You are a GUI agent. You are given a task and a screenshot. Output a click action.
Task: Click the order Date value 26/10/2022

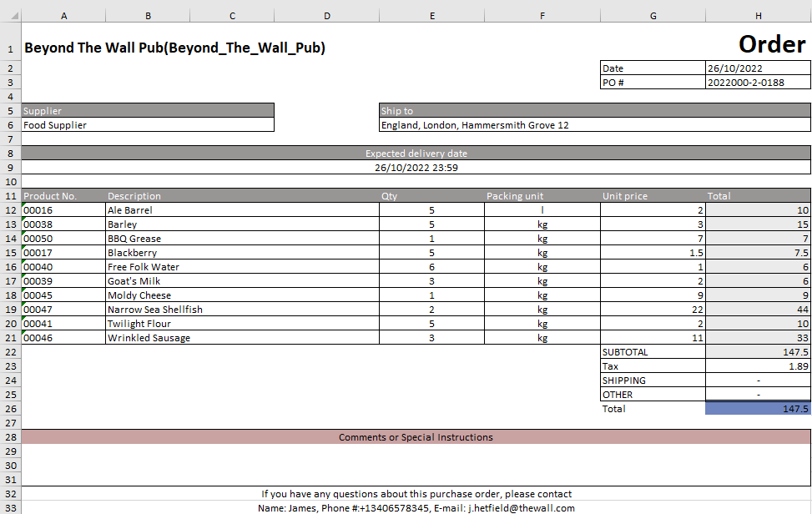757,68
